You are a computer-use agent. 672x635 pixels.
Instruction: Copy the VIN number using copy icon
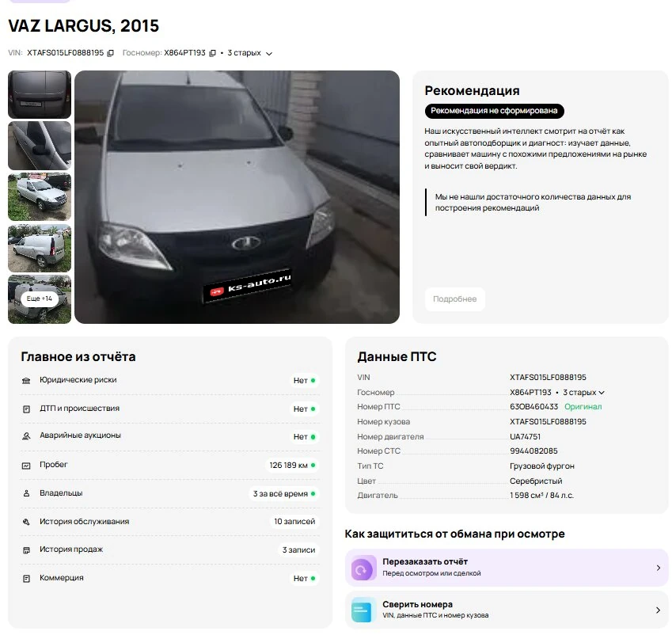coord(111,53)
